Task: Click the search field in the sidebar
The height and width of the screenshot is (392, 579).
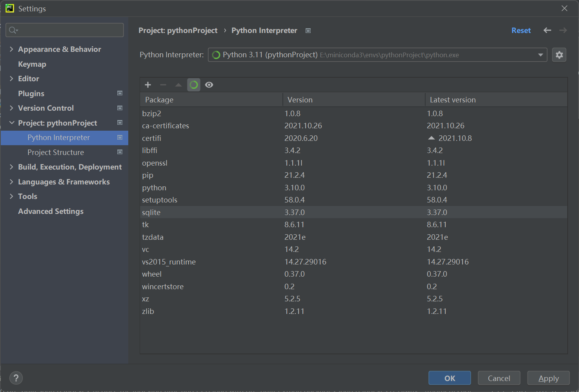Action: point(64,30)
